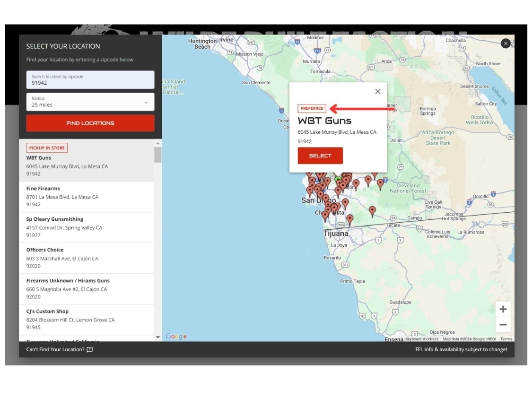
Task: Click the Can't Find Your Location chat icon
Action: coord(89,349)
